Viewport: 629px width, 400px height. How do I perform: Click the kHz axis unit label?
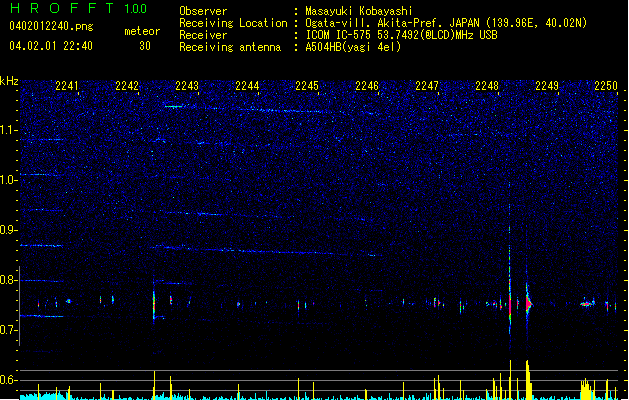pos(9,81)
